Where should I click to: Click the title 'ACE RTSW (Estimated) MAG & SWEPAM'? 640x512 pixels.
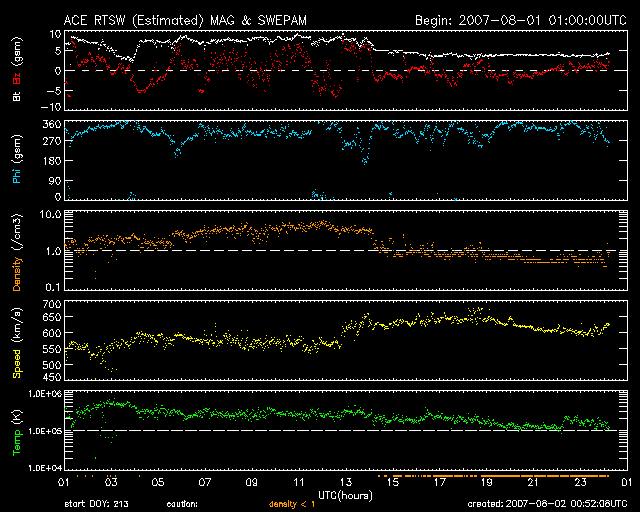coord(185,20)
